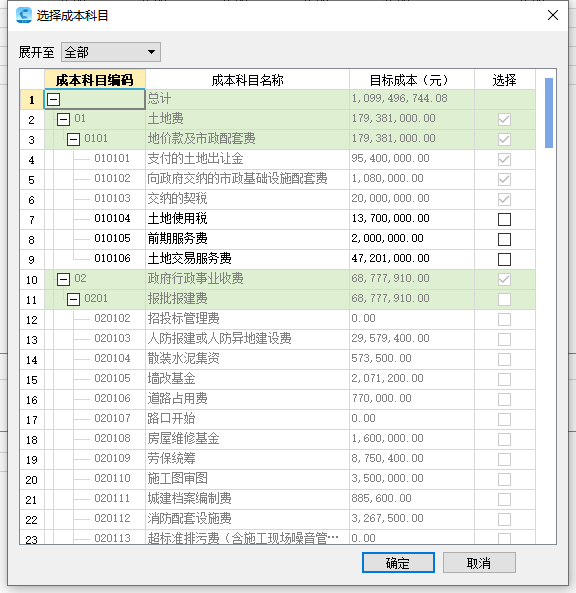Viewport: 576px width, 593px height.
Task: Toggle the checkbox for 报批报建费 row
Action: click(x=504, y=300)
